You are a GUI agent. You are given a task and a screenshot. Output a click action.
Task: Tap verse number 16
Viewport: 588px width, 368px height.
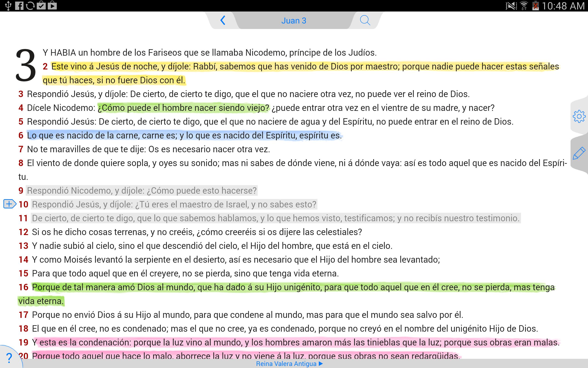click(x=23, y=287)
